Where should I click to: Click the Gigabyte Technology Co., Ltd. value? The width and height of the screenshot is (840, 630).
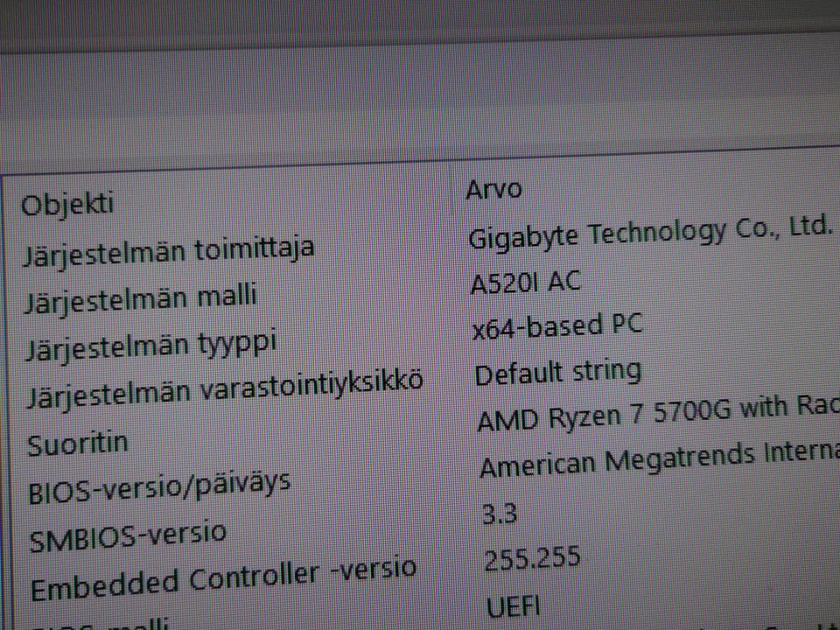650,233
